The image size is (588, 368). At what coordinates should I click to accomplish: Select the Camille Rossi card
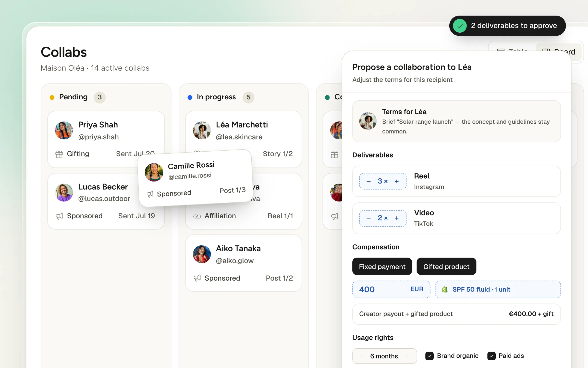tap(195, 178)
